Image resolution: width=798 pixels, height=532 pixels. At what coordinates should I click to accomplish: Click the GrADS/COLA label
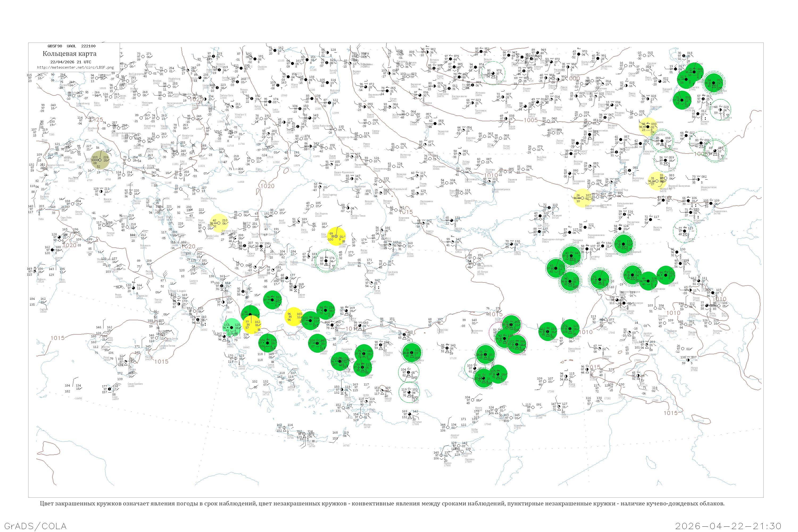35,526
